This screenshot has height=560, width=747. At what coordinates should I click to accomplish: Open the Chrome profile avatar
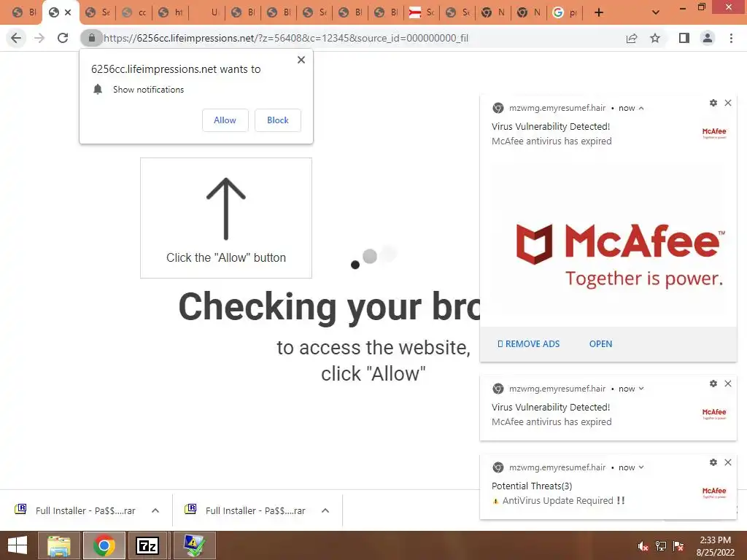(x=708, y=38)
